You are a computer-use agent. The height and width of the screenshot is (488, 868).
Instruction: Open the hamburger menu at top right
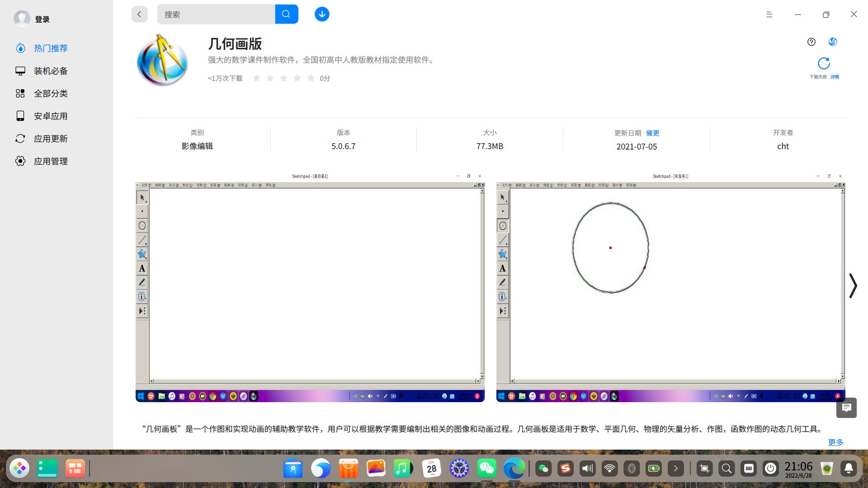click(769, 14)
